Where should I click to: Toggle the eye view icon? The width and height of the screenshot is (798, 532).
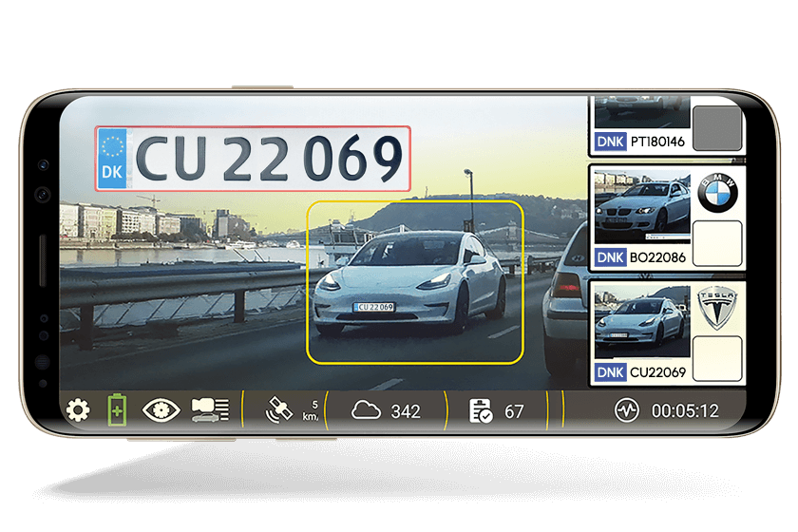[x=161, y=410]
